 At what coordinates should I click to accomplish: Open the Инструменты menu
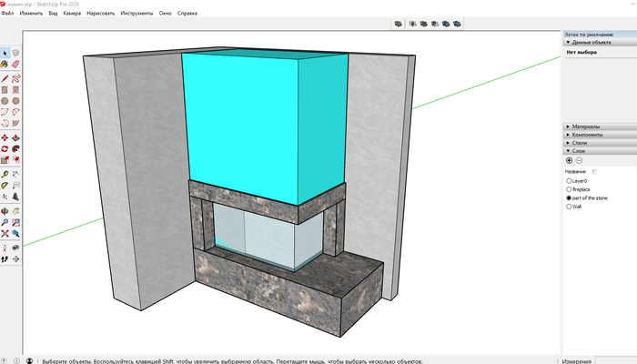click(136, 15)
